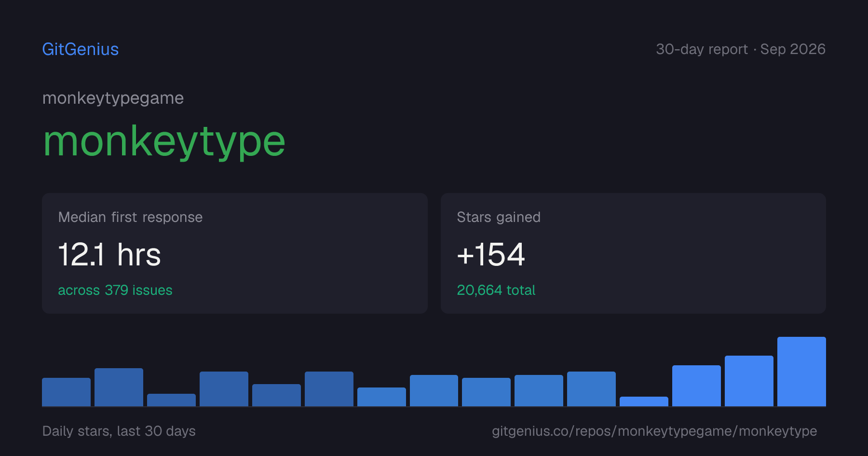
Task: Select the second-tallest bar near right end
Action: click(749, 381)
